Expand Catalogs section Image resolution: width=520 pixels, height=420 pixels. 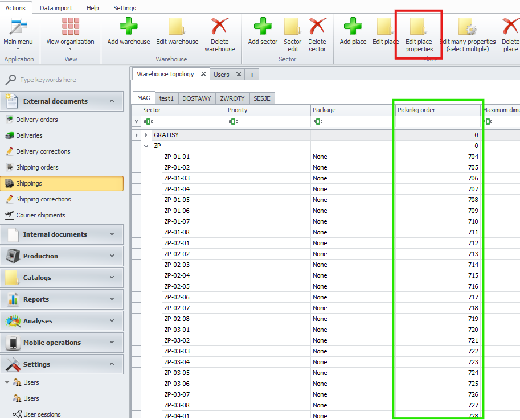112,277
